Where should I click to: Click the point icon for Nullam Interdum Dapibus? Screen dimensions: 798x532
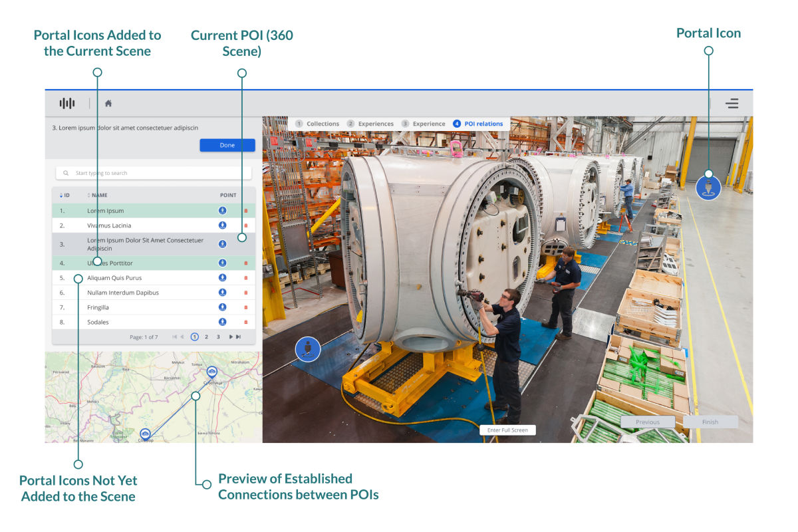coord(222,293)
